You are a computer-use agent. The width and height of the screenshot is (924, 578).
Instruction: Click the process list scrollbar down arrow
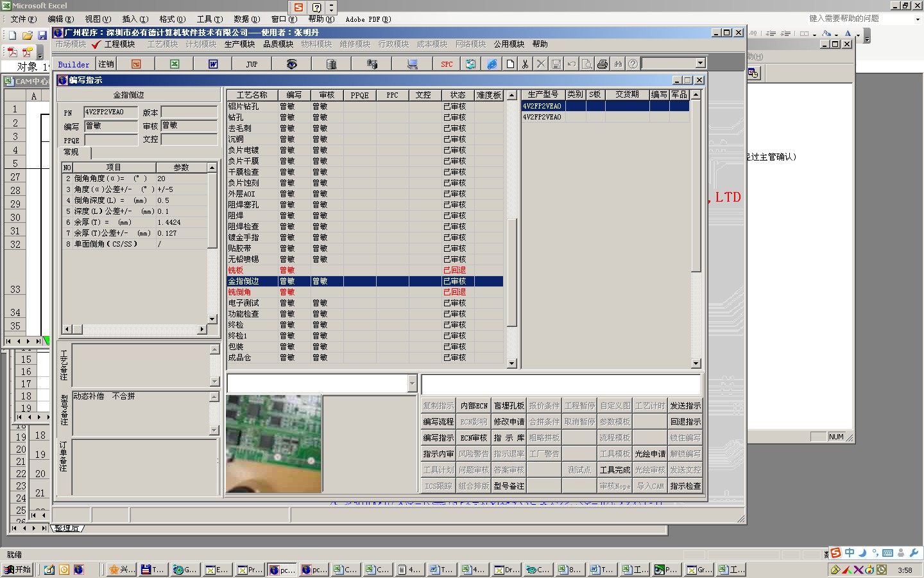(512, 363)
